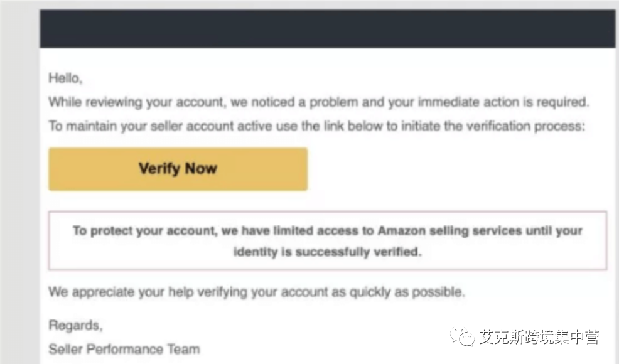Click the "Hello," greeting text

click(65, 80)
